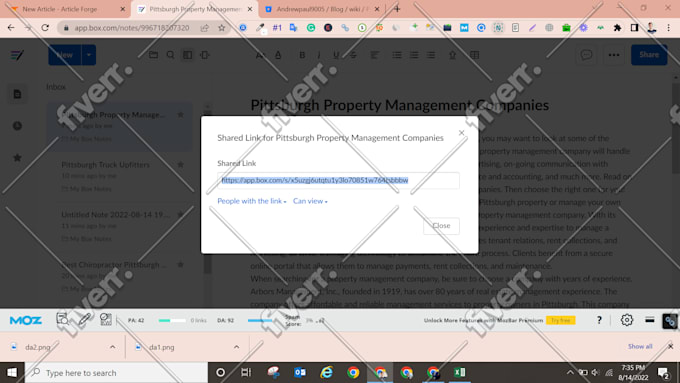Click the Grammarly extension icon

[311, 28]
